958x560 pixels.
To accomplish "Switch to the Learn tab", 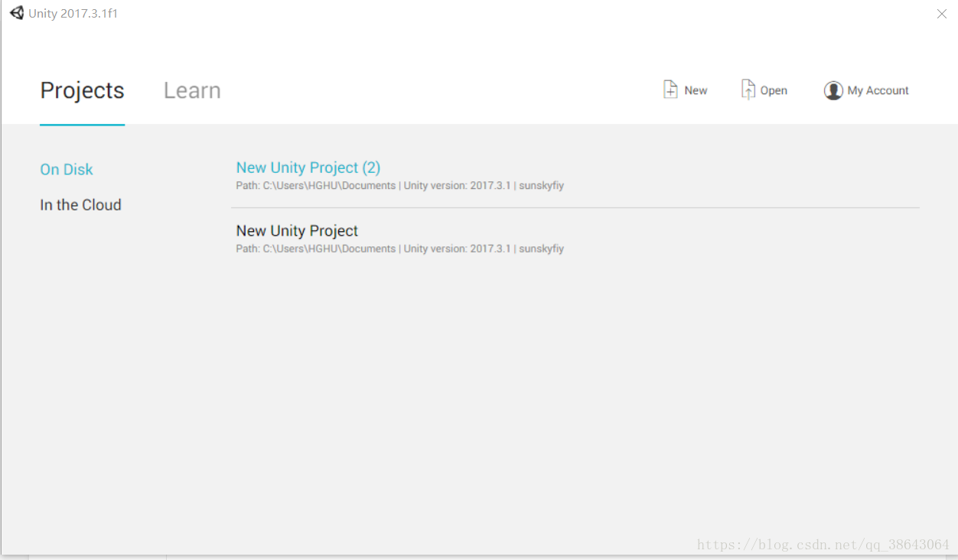I will click(192, 90).
